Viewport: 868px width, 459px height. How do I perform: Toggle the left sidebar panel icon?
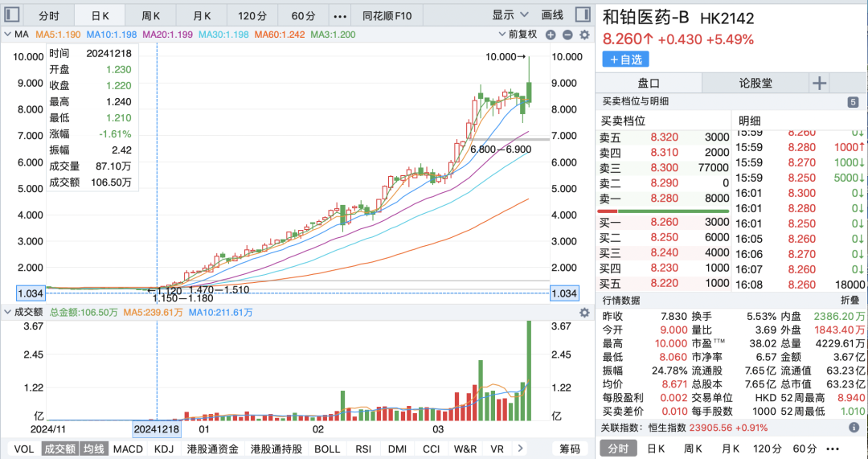click(11, 14)
